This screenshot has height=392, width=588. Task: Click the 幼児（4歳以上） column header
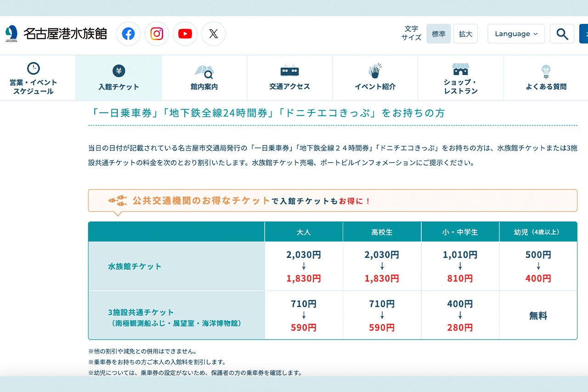click(x=538, y=232)
